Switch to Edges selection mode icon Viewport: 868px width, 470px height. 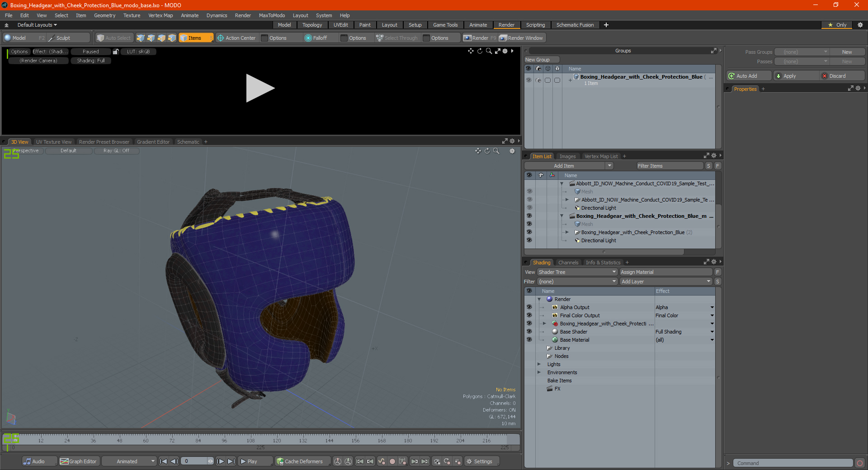[151, 38]
